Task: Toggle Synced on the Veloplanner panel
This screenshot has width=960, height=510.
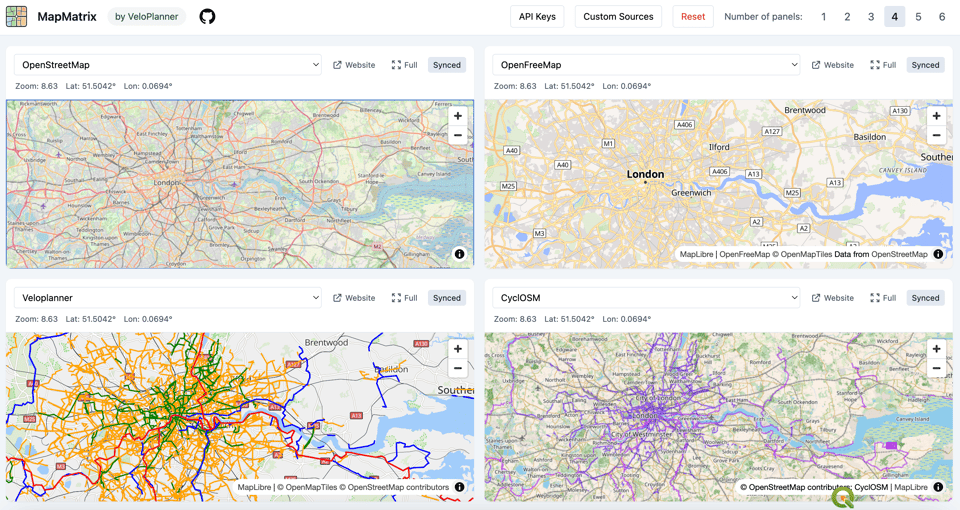Action: [x=447, y=298]
